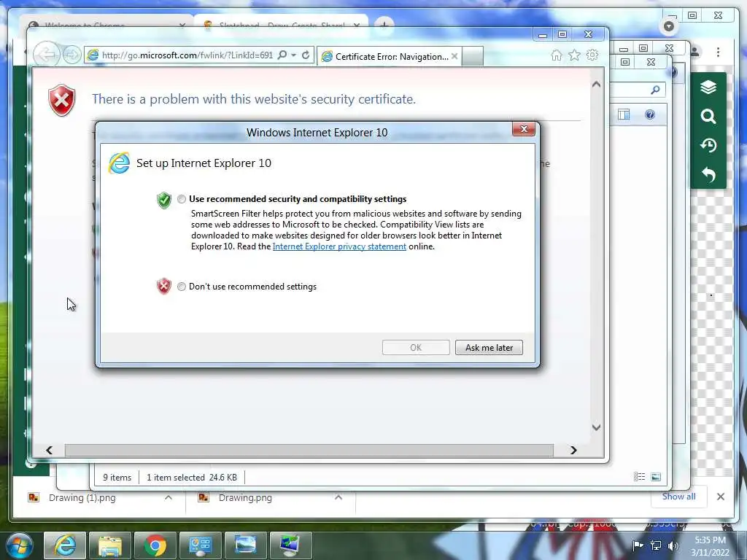Open Drawing (1).png download options chevron

pyautogui.click(x=169, y=497)
